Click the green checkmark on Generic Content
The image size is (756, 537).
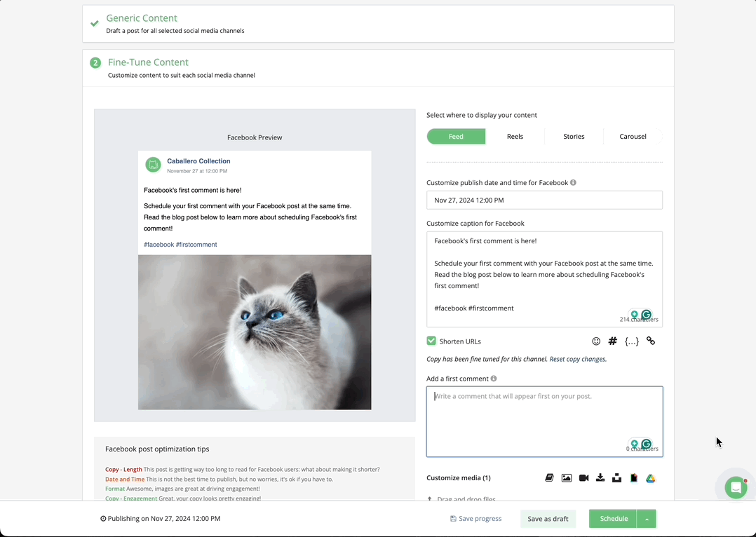coord(95,23)
